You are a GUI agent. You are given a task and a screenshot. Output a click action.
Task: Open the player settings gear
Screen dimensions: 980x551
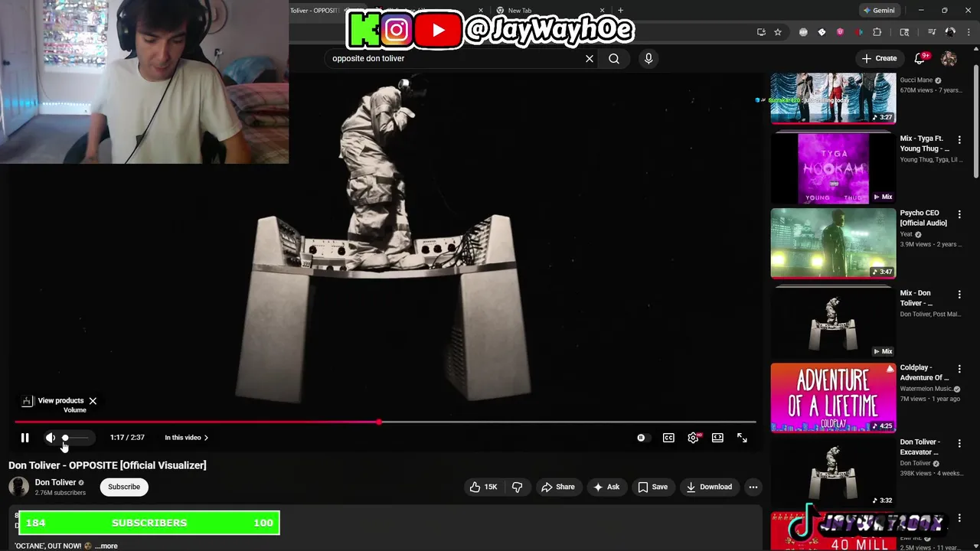point(694,438)
